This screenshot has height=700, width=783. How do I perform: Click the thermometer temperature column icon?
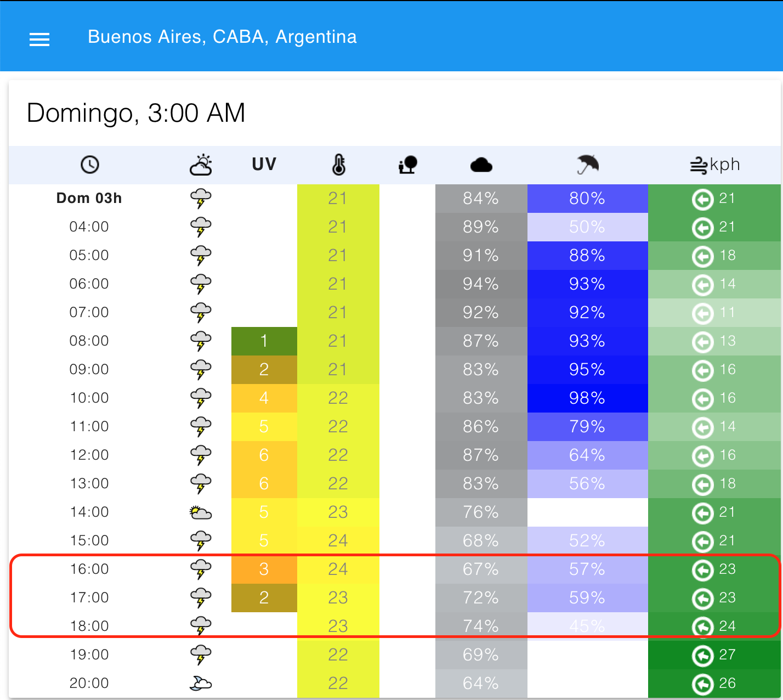click(x=339, y=165)
